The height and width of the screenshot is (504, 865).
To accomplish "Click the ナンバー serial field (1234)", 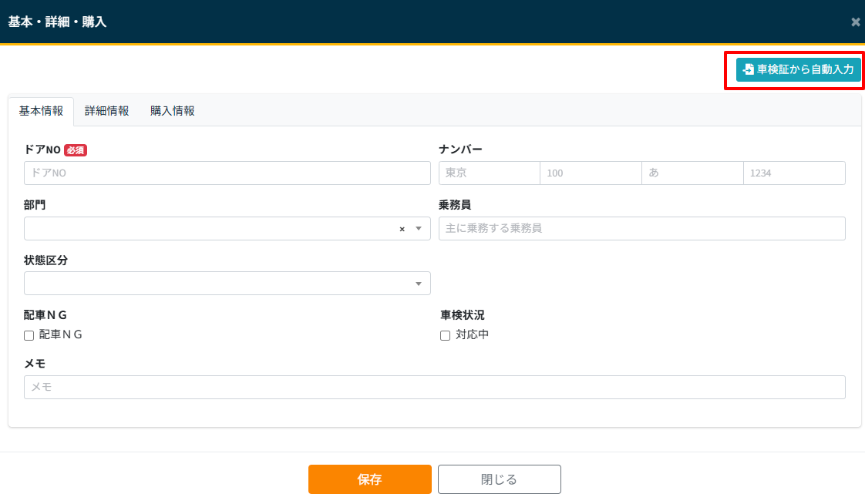I will (794, 173).
